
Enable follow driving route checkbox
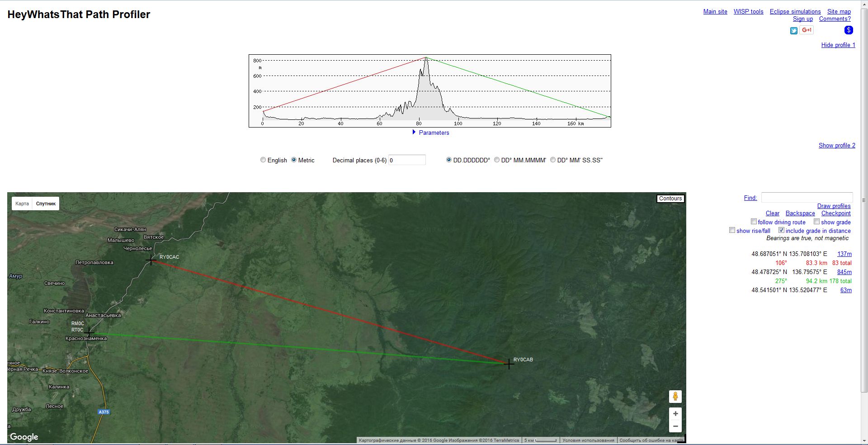pyautogui.click(x=754, y=222)
